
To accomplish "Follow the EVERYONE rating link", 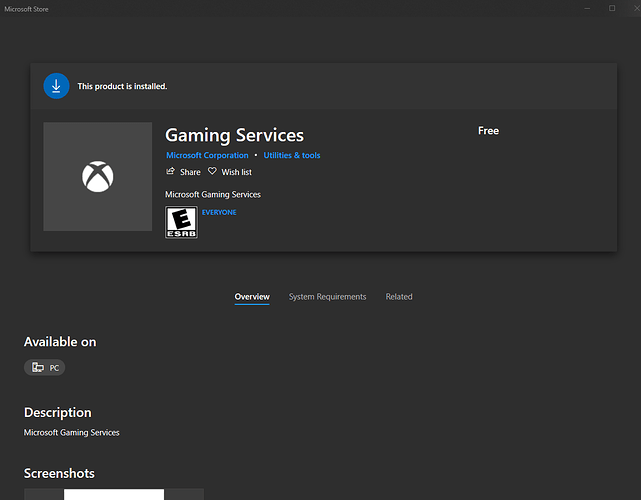I will click(219, 213).
